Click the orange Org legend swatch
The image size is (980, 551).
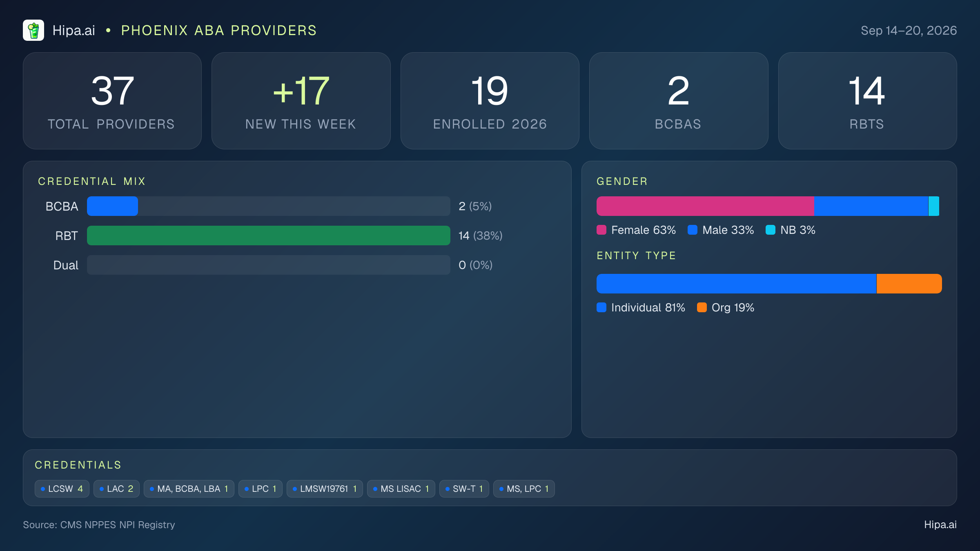point(702,307)
